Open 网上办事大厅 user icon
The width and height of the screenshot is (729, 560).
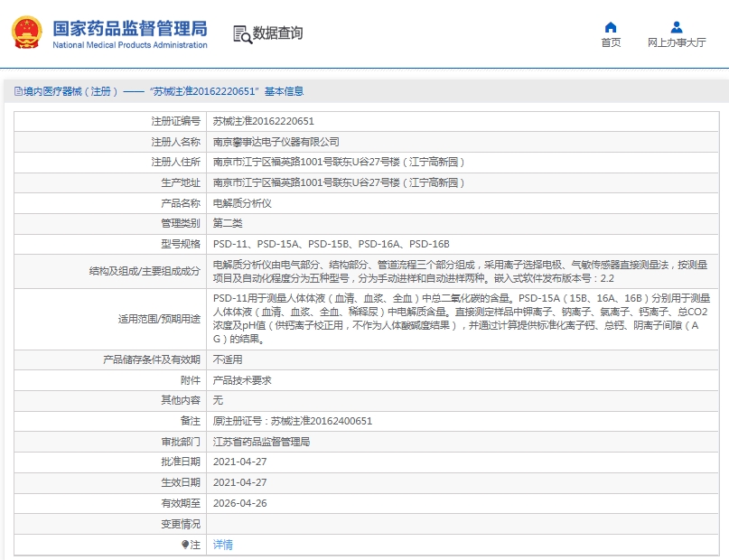coord(677,27)
